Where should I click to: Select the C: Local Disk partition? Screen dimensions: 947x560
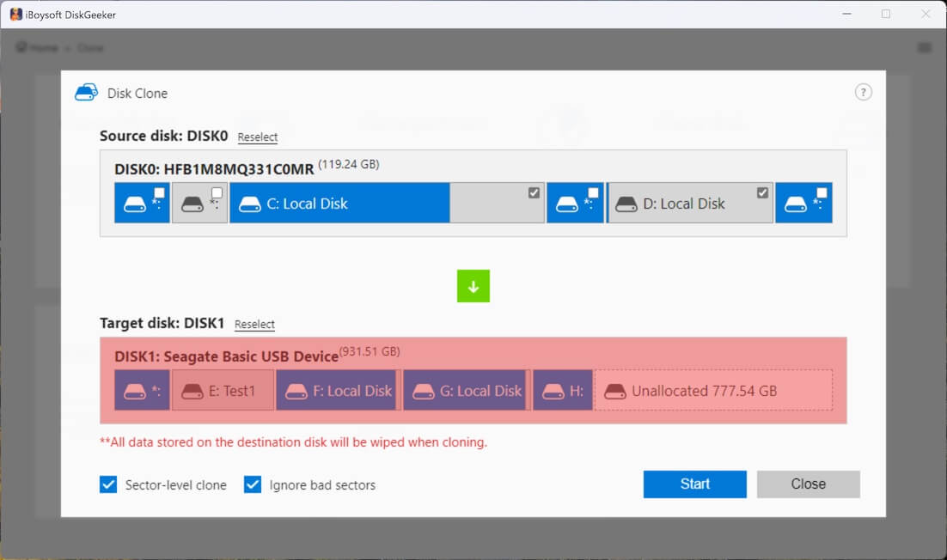[x=339, y=204]
